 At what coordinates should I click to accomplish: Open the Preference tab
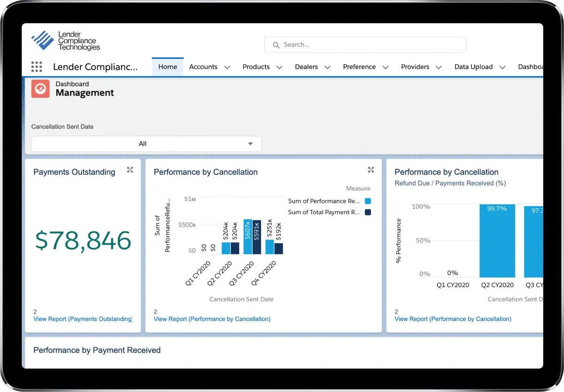coord(359,67)
